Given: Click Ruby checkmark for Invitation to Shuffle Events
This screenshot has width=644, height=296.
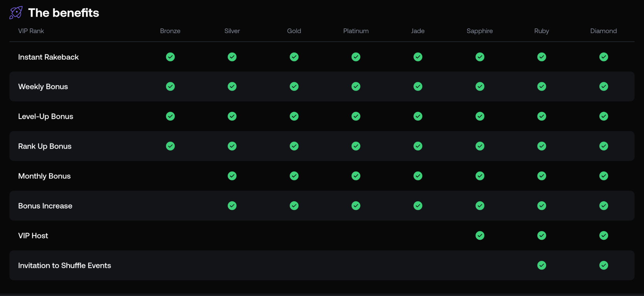Looking at the screenshot, I should pos(541,265).
